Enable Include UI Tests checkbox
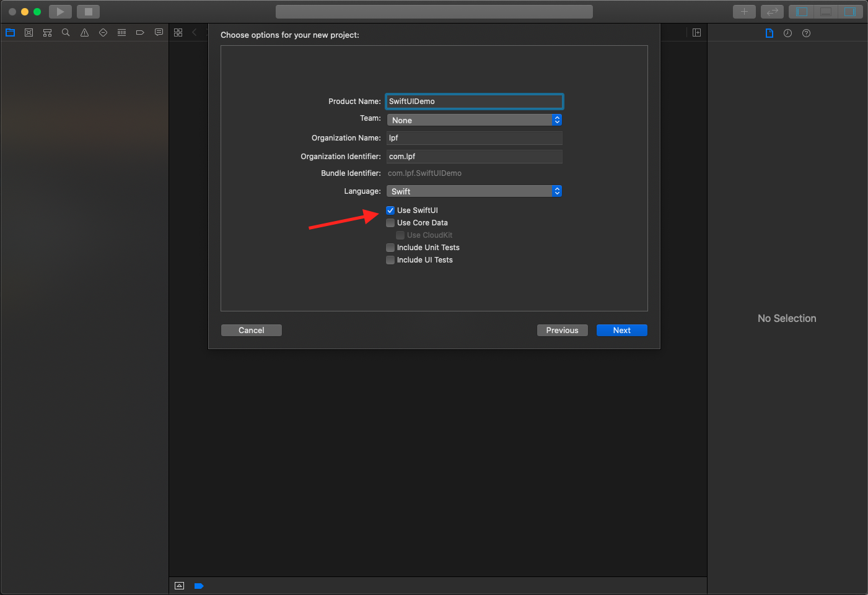 click(390, 260)
